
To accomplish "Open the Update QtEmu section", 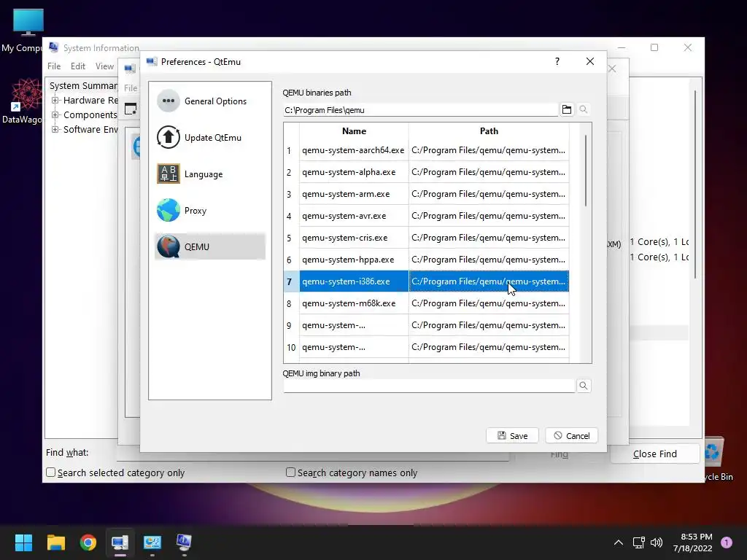I will pyautogui.click(x=209, y=138).
